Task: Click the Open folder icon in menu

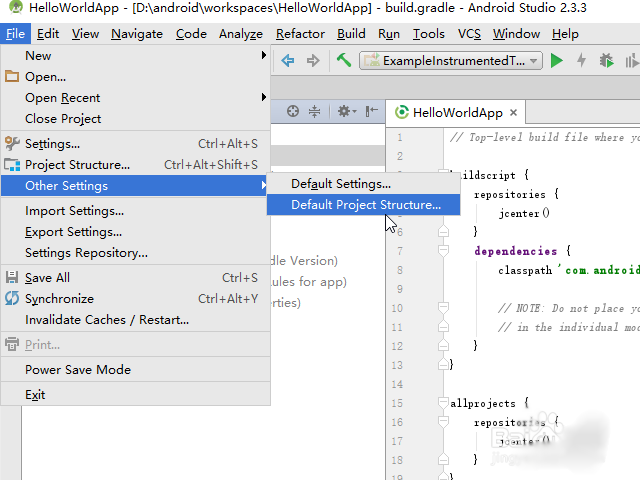Action: 12,76
